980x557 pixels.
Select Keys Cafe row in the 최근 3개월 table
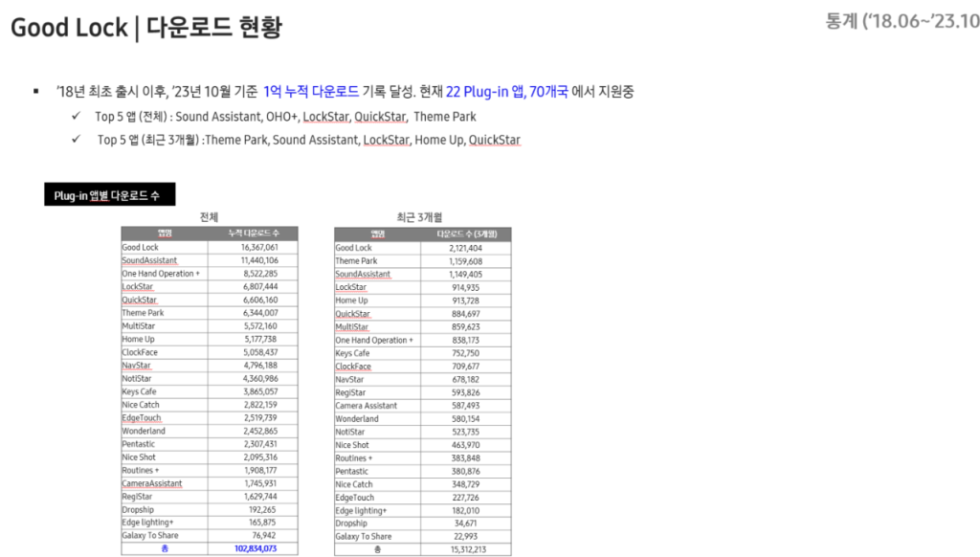point(352,353)
